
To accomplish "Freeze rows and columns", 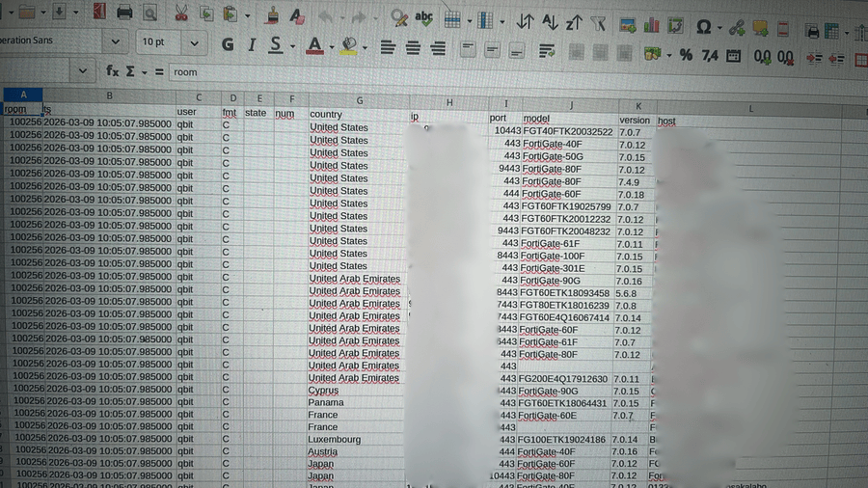I will (831, 31).
